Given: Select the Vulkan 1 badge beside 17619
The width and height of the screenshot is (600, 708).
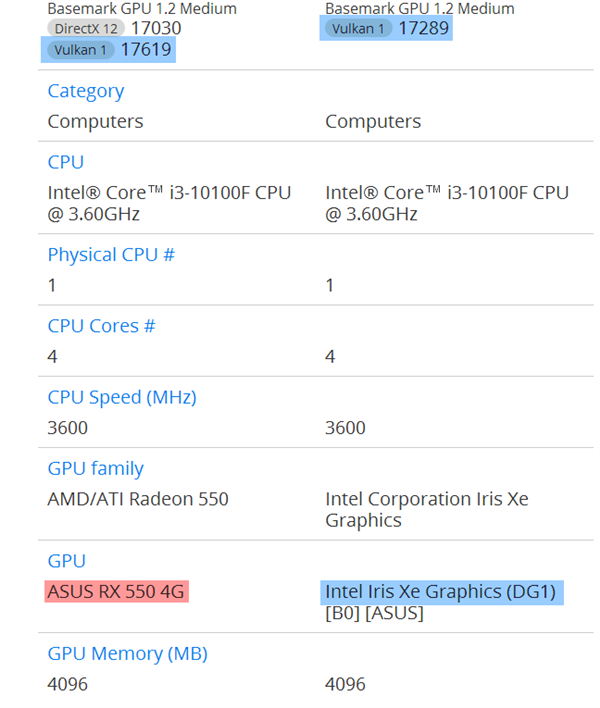Looking at the screenshot, I should click(x=78, y=49).
